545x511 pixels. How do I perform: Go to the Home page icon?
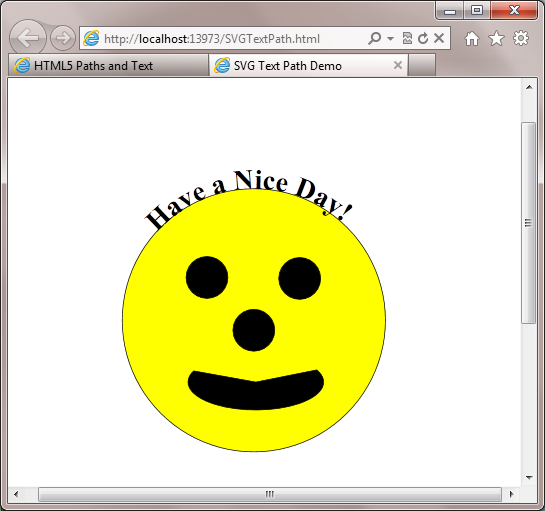(472, 38)
